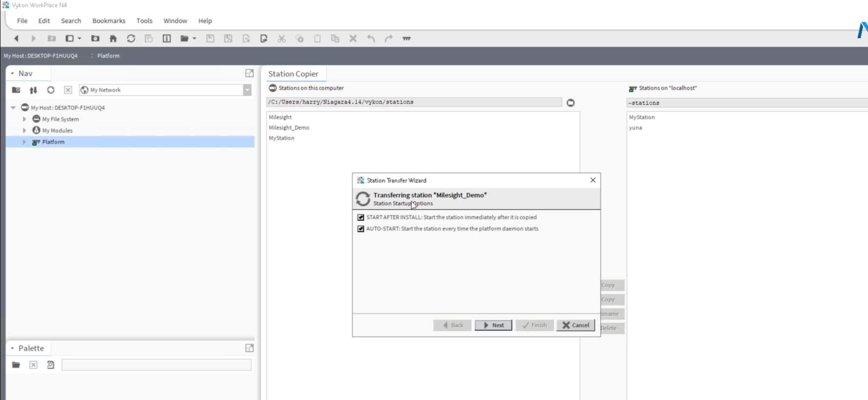Image resolution: width=868 pixels, height=400 pixels.
Task: Close the Station Transfer Wizard dialog
Action: (593, 180)
